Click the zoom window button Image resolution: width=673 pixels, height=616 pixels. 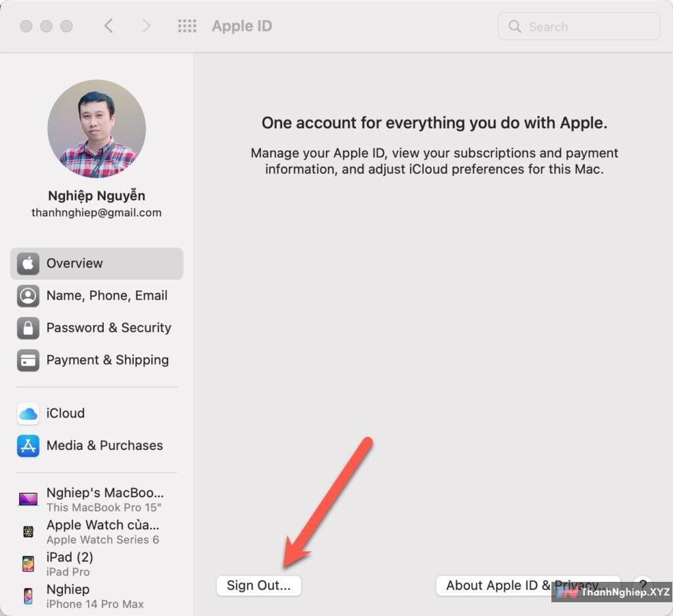[66, 26]
